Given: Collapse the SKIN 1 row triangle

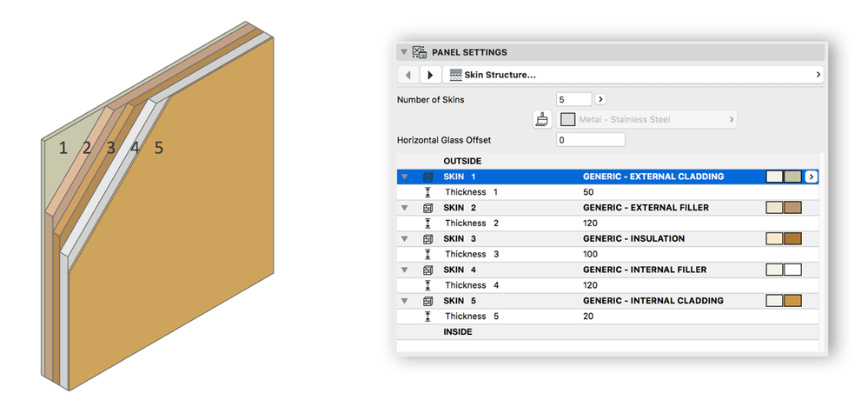Looking at the screenshot, I should [x=404, y=177].
